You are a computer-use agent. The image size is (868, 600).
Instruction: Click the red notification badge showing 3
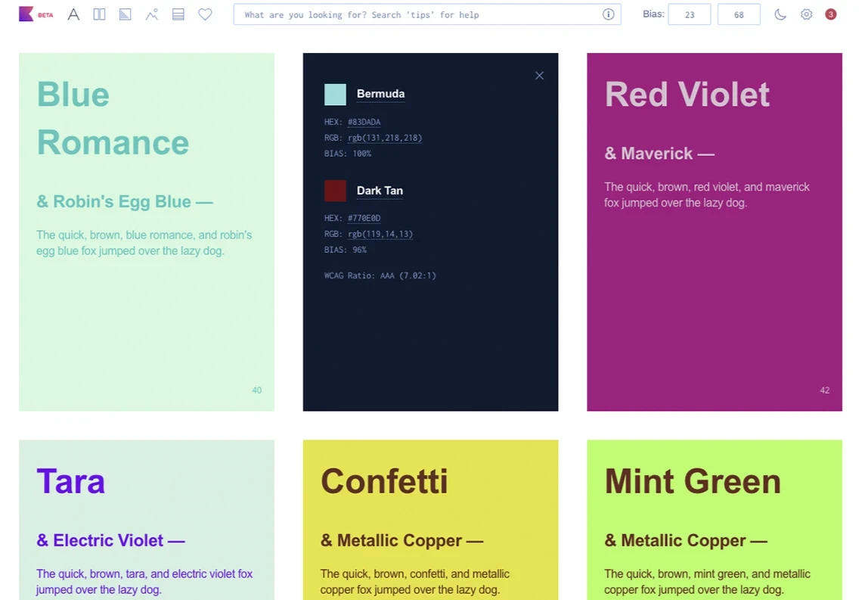click(x=830, y=14)
